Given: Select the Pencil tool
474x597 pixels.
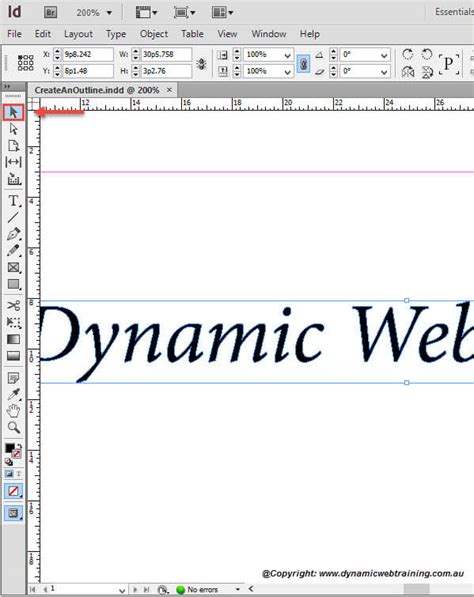Looking at the screenshot, I should 13,251.
